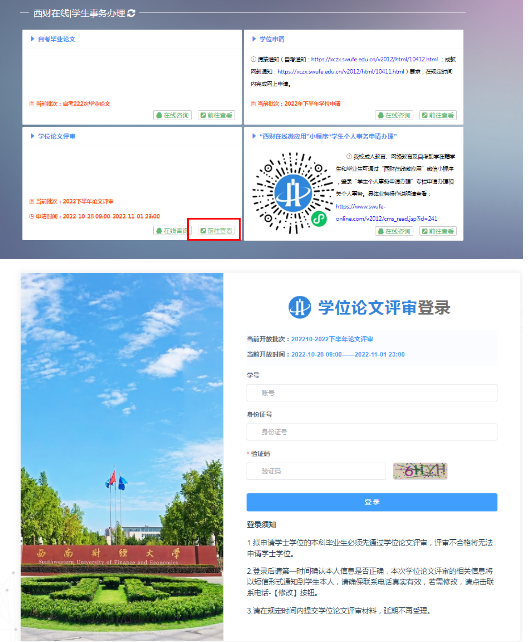The image size is (531, 642).
Task: Click the blue 登录 button
Action: tap(372, 502)
